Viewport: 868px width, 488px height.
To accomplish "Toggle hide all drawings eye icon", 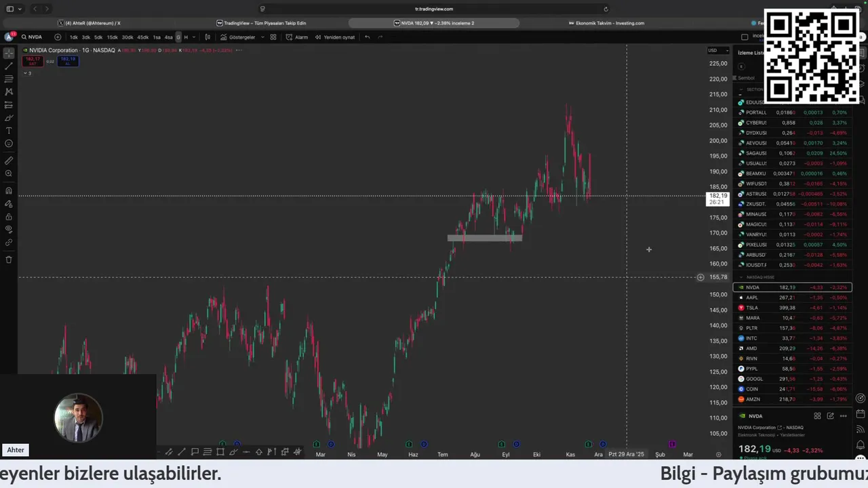I will [x=9, y=229].
